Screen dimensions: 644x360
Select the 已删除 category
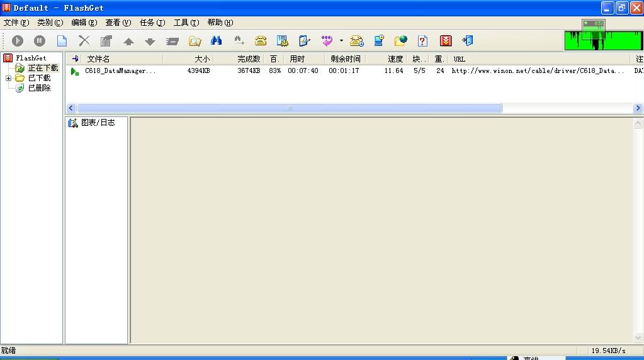pyautogui.click(x=39, y=88)
